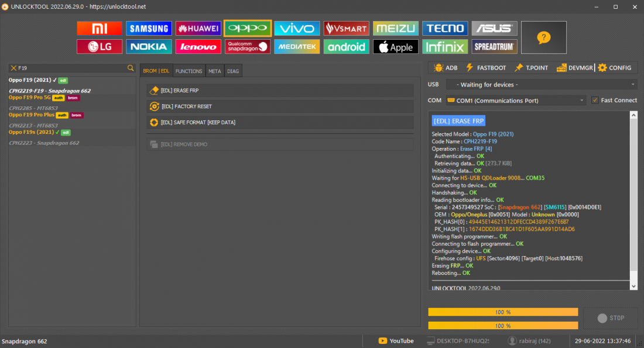Click the Snapdragon 662 status bar text
The height and width of the screenshot is (348, 644).
(24, 342)
